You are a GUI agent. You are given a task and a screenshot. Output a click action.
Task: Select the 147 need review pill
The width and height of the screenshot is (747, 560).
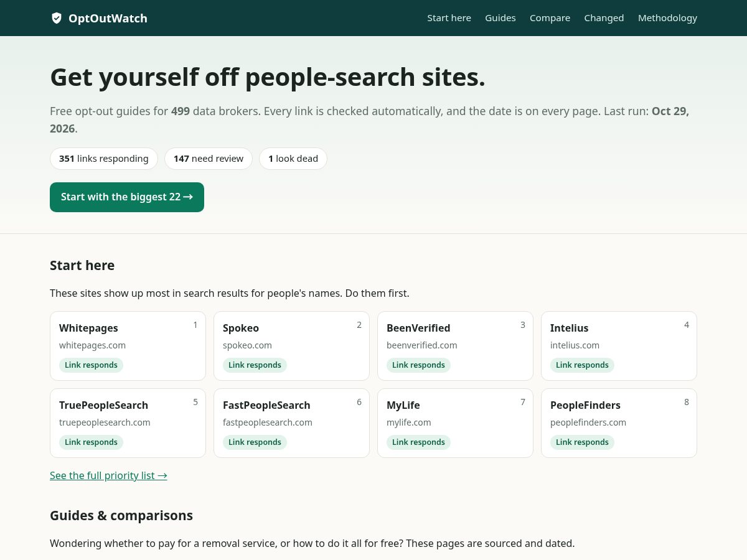tap(209, 159)
